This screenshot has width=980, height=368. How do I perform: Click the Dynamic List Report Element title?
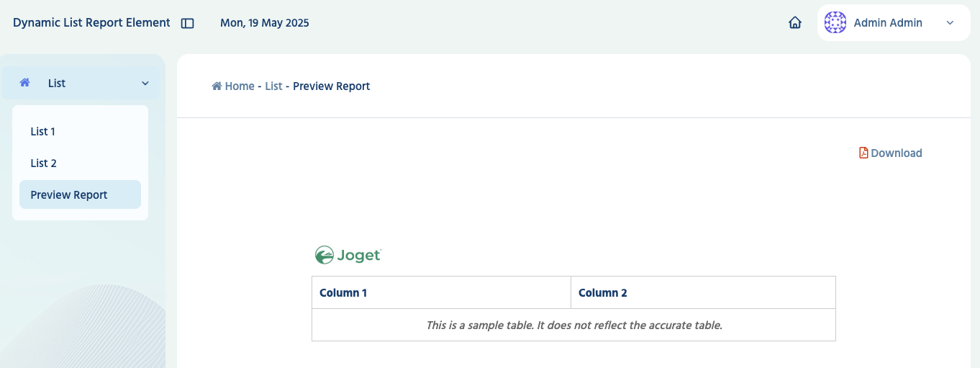91,23
